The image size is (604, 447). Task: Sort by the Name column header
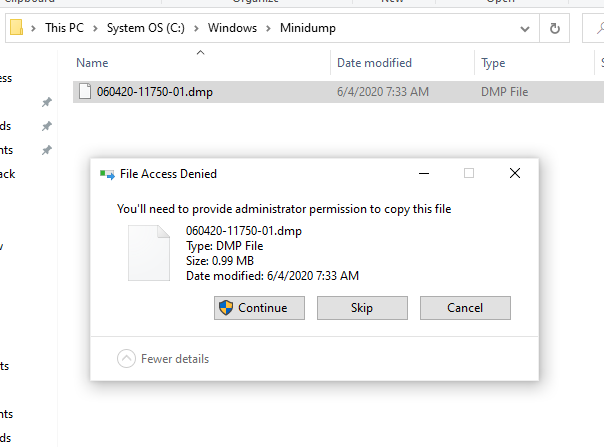(x=92, y=63)
